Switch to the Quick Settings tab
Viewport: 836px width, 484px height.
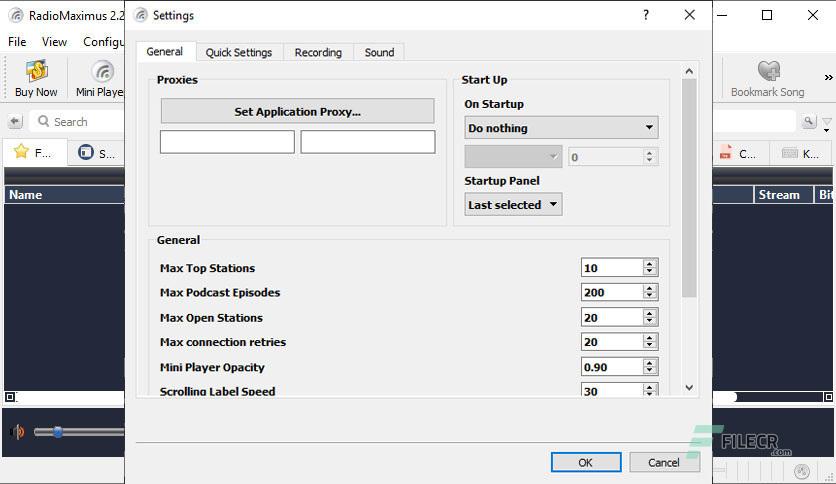(x=239, y=52)
